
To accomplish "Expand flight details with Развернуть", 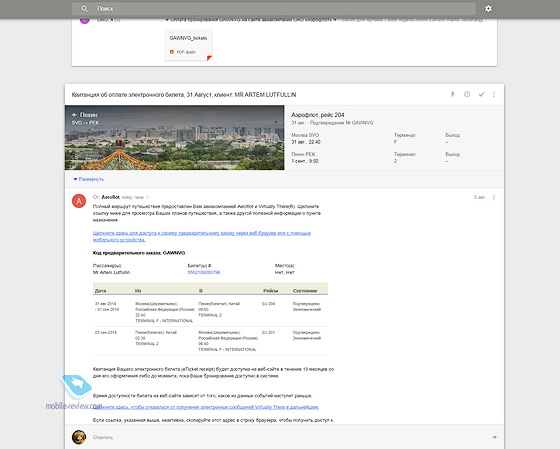I will (89, 179).
